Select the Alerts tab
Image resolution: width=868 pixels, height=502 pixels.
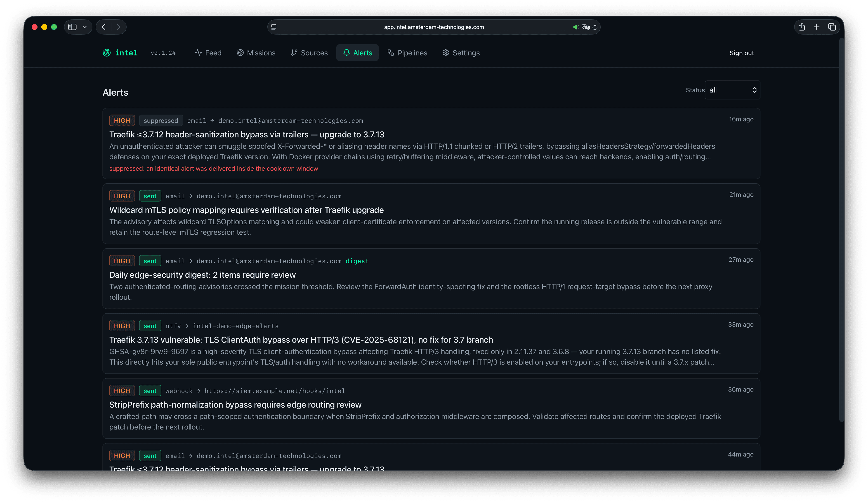click(x=358, y=53)
